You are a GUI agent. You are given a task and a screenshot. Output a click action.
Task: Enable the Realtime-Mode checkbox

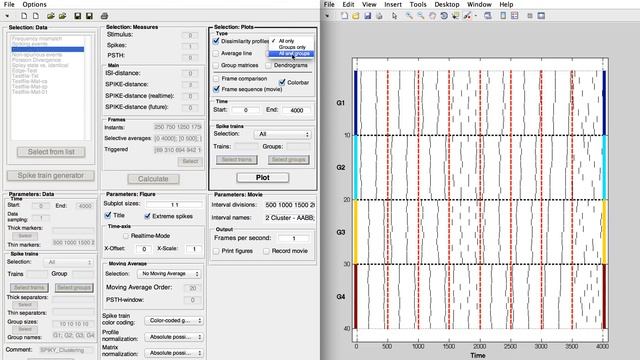point(126,236)
